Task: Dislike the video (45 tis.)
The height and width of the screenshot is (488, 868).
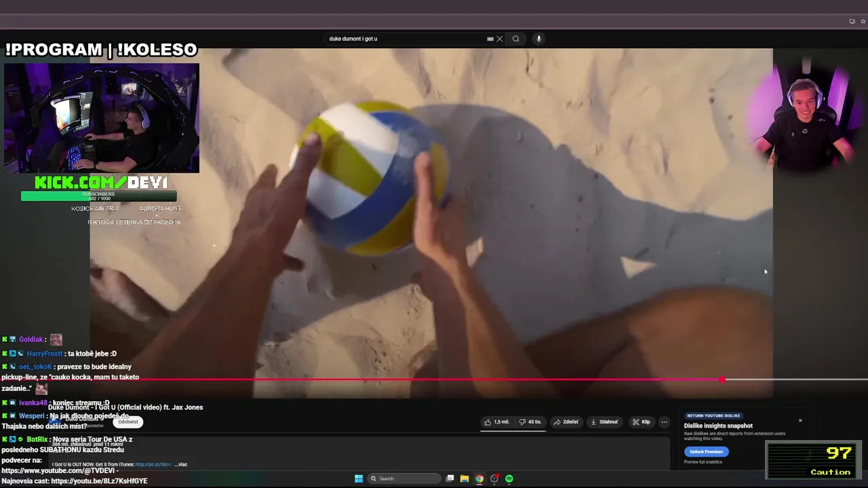Action: [530, 422]
